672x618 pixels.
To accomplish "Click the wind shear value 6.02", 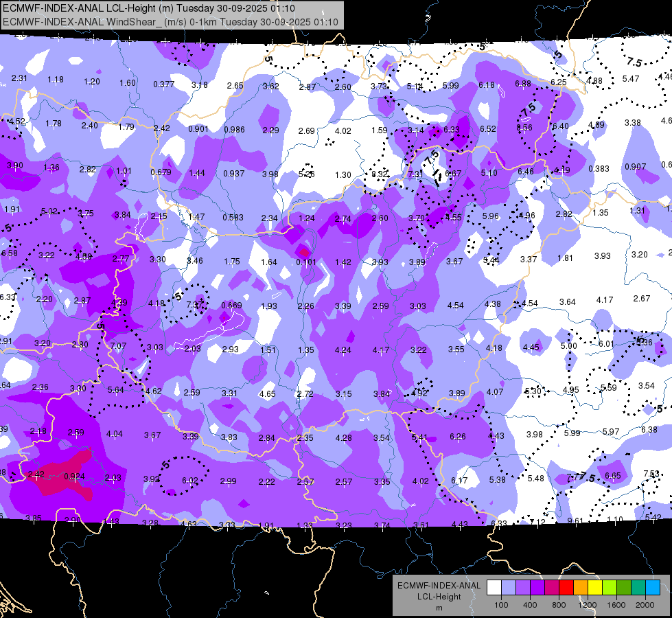I will point(190,481).
